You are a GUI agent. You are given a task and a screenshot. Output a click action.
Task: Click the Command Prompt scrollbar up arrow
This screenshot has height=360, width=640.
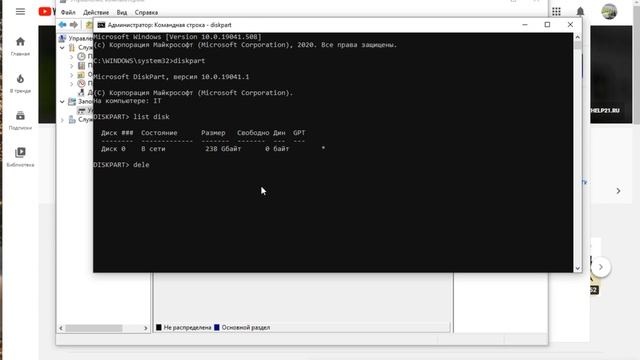pos(578,37)
